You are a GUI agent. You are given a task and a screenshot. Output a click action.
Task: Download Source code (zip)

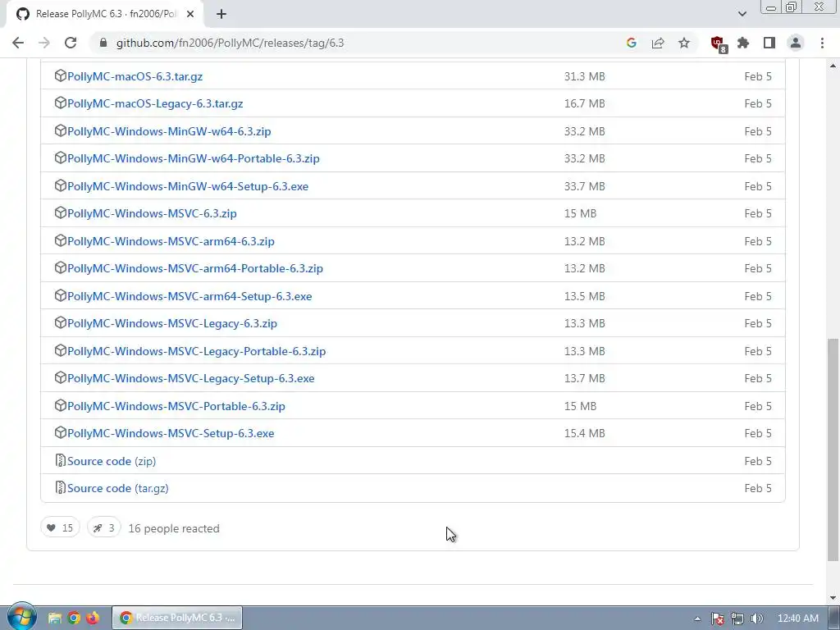tap(112, 461)
